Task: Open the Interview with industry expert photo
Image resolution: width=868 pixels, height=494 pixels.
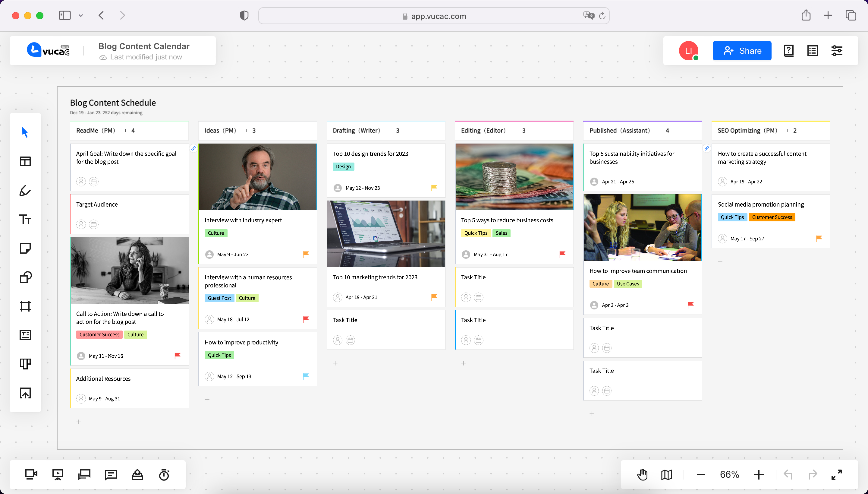Action: [258, 177]
